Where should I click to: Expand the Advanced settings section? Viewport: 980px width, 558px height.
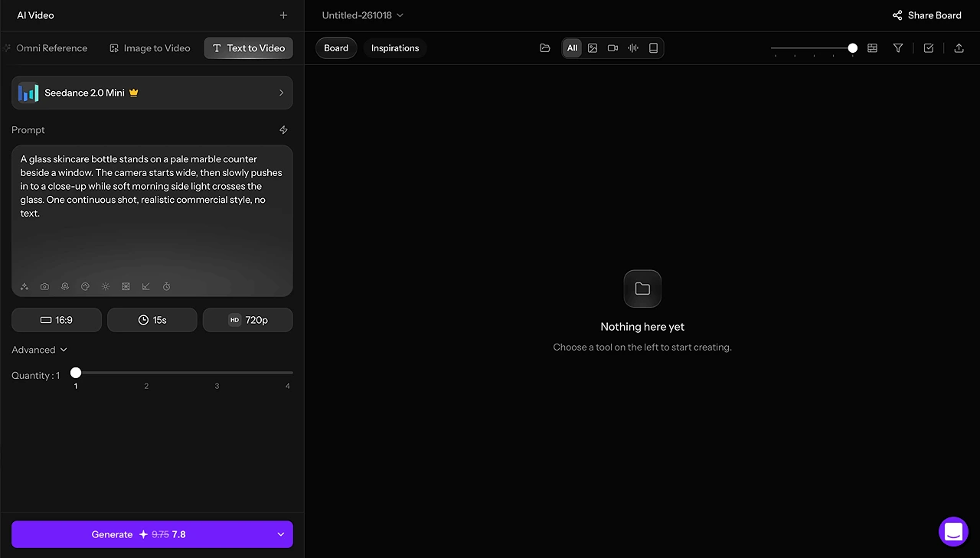(40, 350)
